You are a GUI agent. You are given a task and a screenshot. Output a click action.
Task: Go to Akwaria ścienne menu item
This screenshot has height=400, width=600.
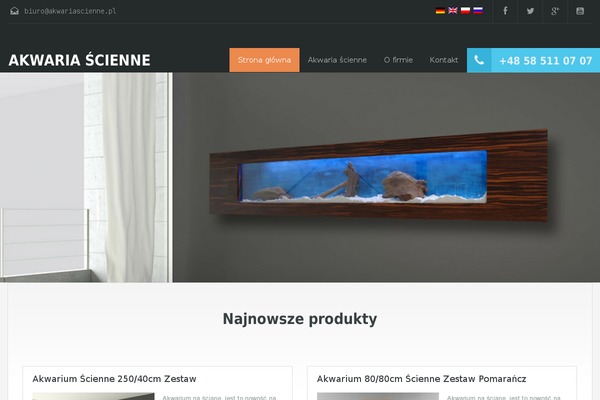pos(337,60)
